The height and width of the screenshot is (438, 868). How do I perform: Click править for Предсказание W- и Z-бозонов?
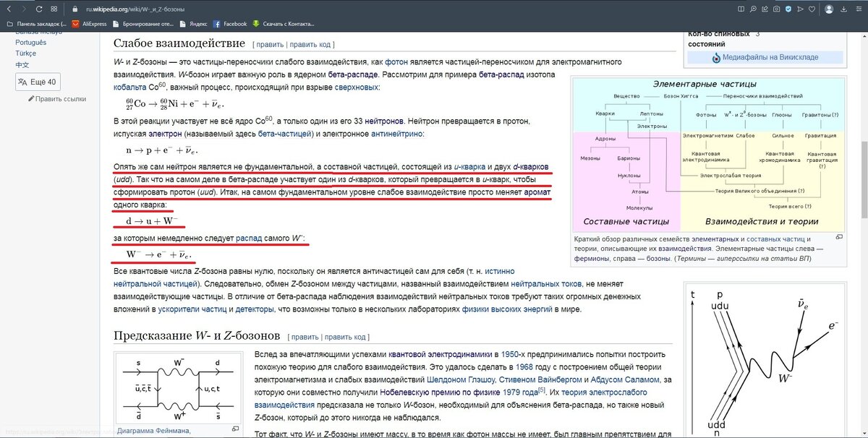305,337
